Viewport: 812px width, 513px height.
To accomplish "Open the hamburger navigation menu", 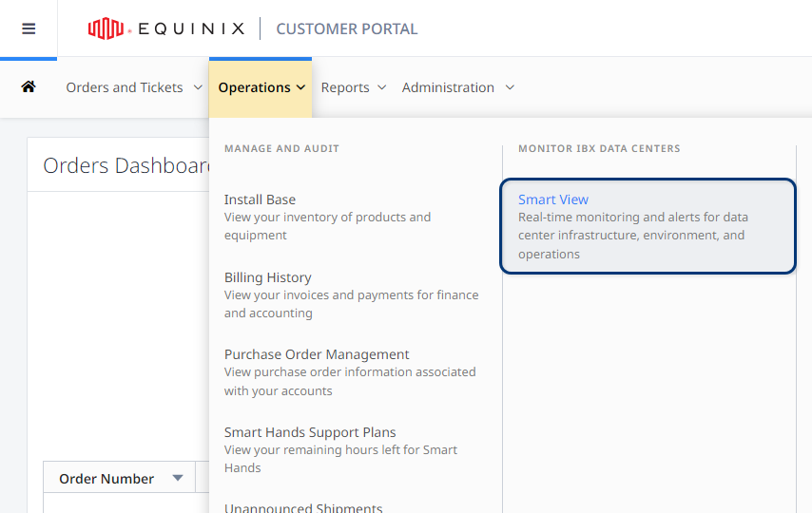I will click(x=29, y=28).
